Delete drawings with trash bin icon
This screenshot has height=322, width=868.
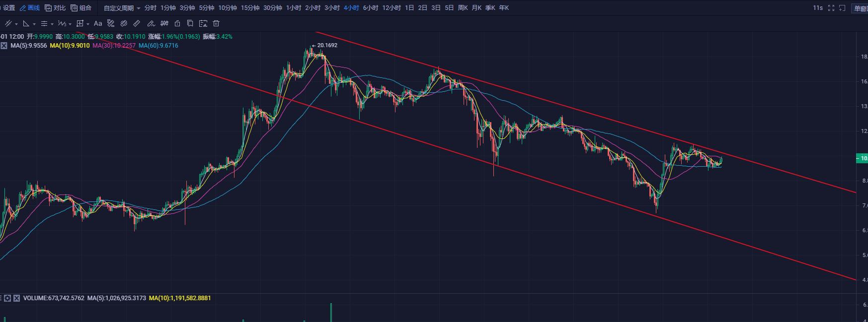(216, 23)
